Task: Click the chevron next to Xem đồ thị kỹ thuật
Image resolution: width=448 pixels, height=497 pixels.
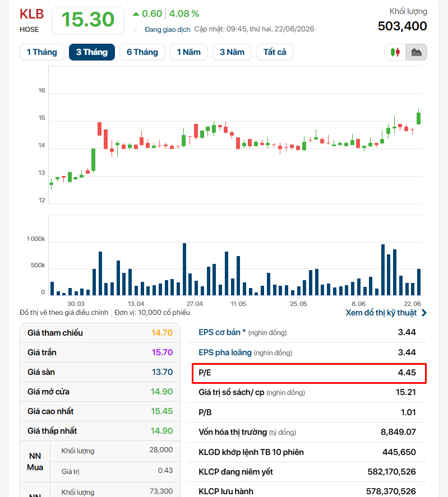Action: (x=424, y=313)
